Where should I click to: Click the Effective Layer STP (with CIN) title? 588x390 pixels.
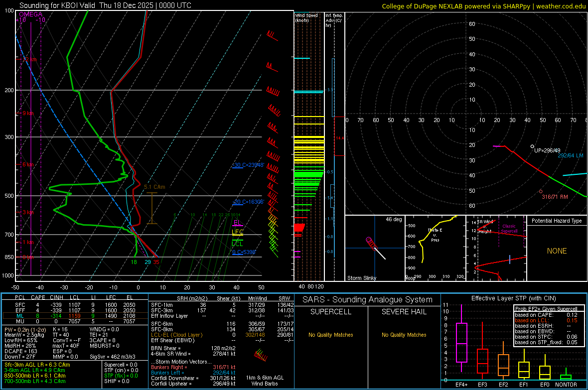pos(514,298)
